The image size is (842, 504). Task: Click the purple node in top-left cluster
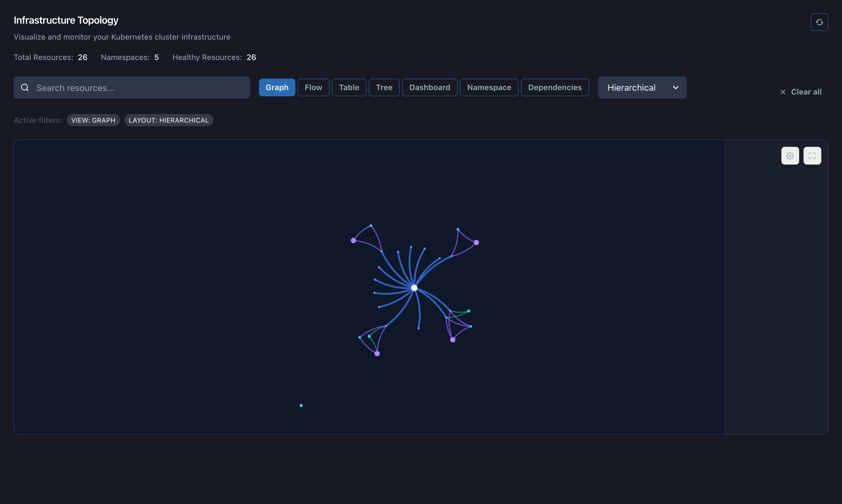point(354,240)
